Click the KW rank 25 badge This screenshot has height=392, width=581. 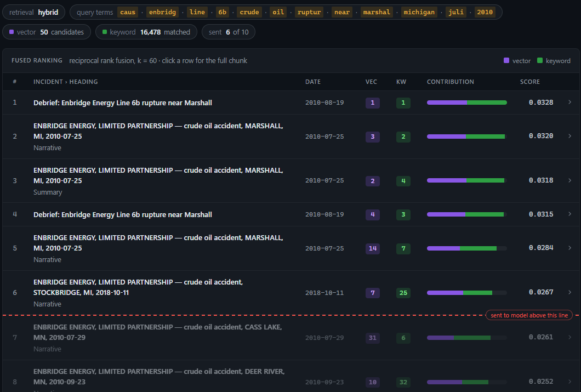403,293
